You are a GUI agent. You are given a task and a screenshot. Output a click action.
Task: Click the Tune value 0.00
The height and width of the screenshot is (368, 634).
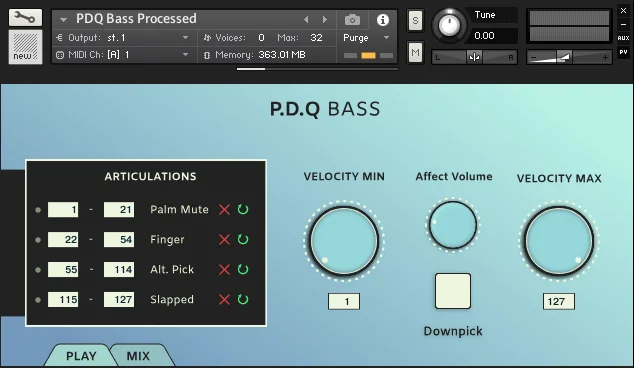click(x=484, y=36)
